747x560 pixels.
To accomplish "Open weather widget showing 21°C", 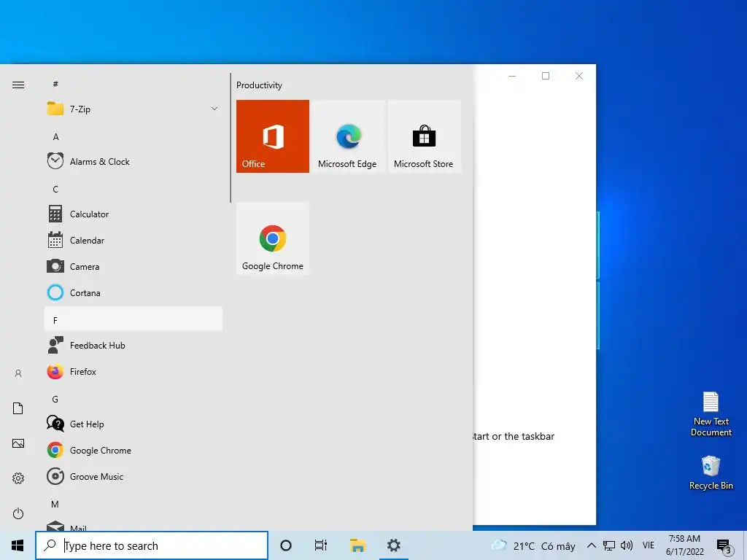I will point(533,545).
